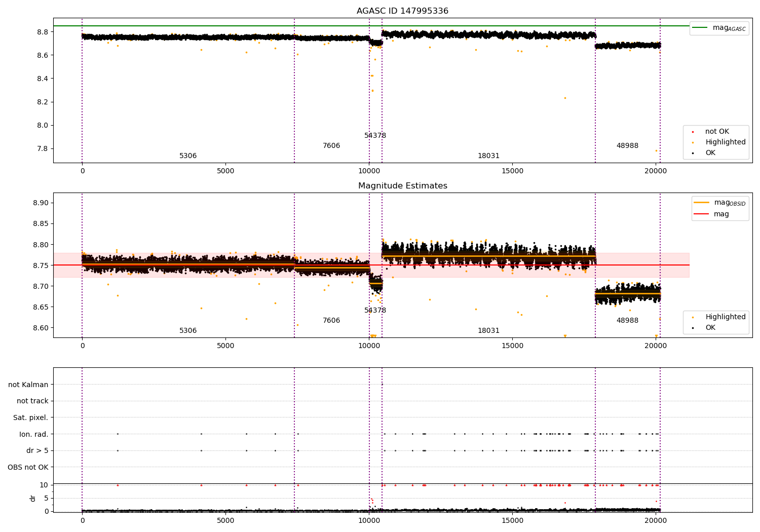
Task: Click the red 'mag' legend line sample
Action: (702, 214)
